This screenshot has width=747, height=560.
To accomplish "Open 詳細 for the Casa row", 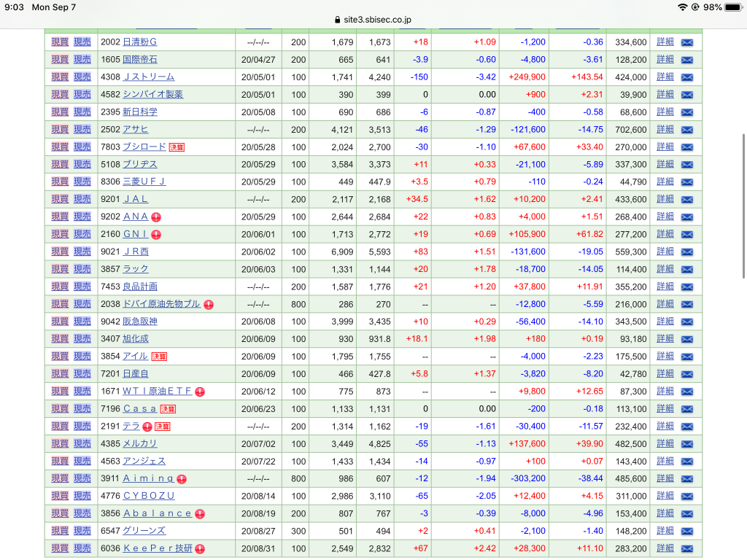I will point(665,408).
